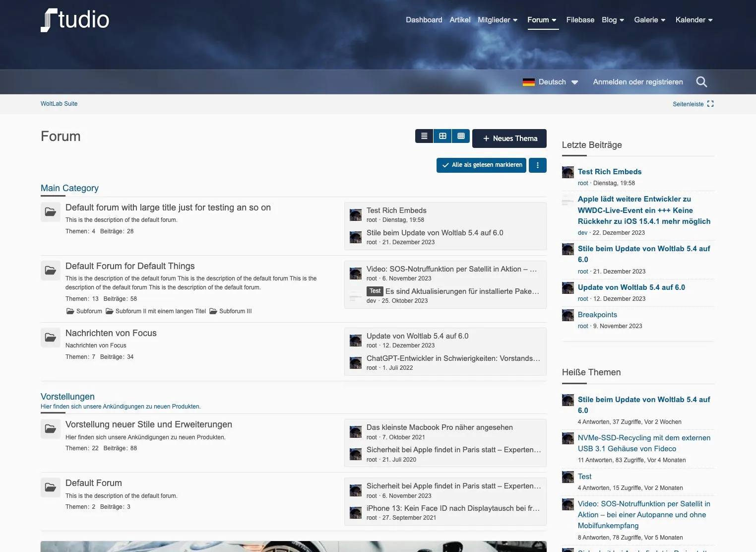The image size is (756, 552).
Task: Open the three-dot more options button
Action: pos(537,165)
